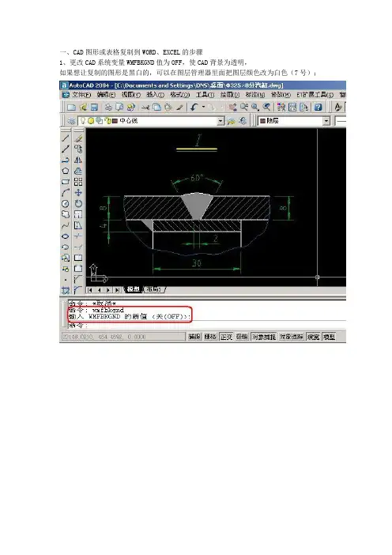This screenshot has height=555, width=392.
Task: Click the Save toolbar icon
Action: coord(94,108)
